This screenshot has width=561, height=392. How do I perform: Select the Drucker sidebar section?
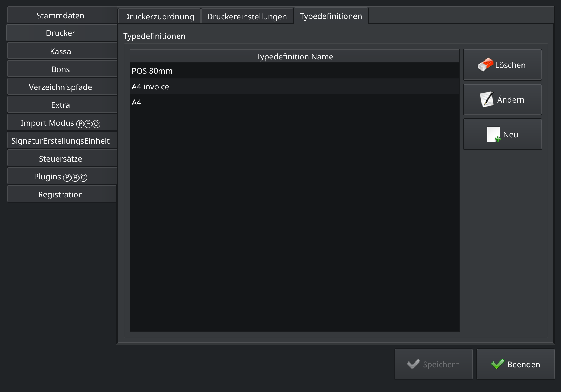[x=62, y=33]
